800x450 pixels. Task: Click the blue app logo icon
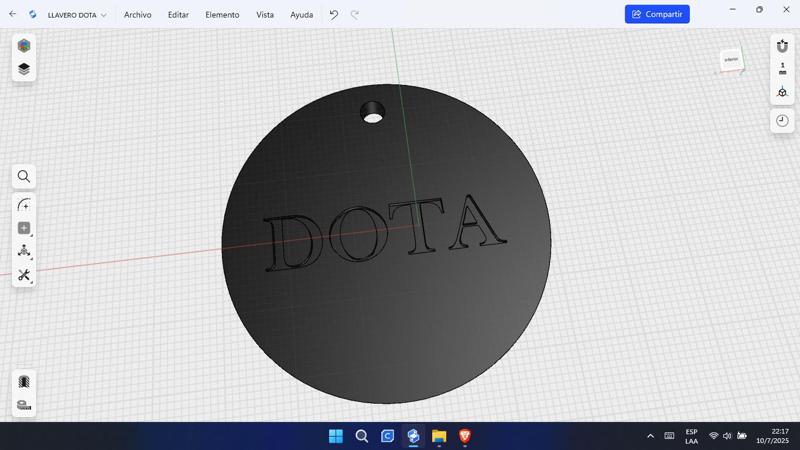tap(33, 14)
